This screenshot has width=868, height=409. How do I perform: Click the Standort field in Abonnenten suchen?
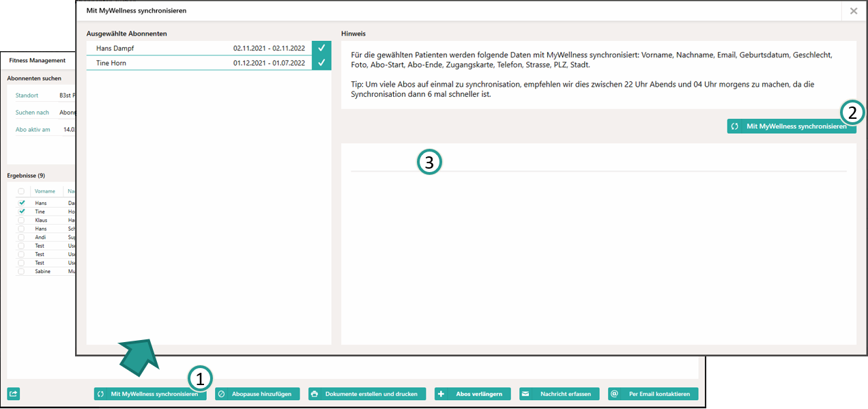tap(45, 96)
